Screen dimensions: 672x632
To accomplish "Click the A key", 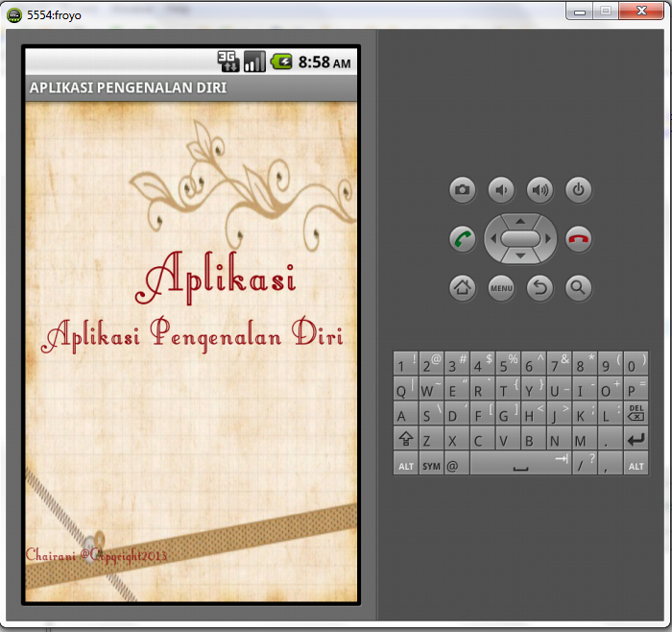I will click(x=405, y=413).
